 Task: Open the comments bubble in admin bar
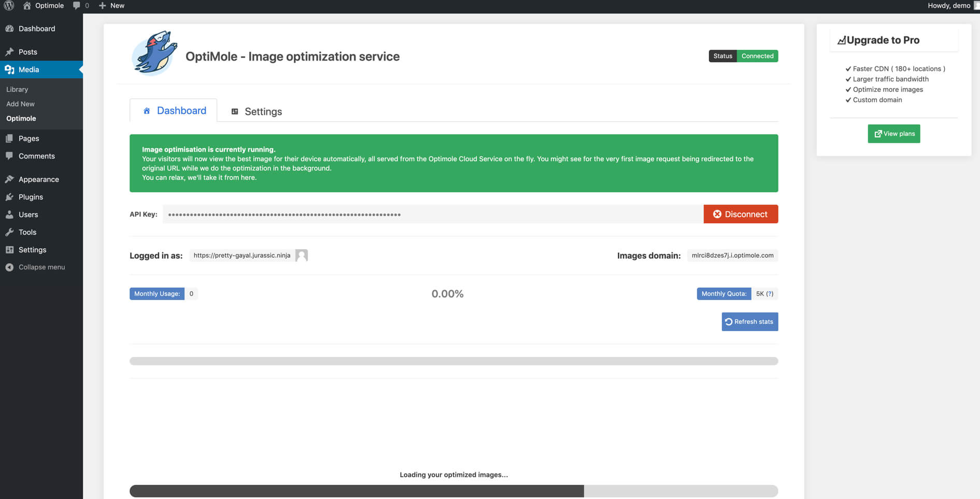(77, 6)
